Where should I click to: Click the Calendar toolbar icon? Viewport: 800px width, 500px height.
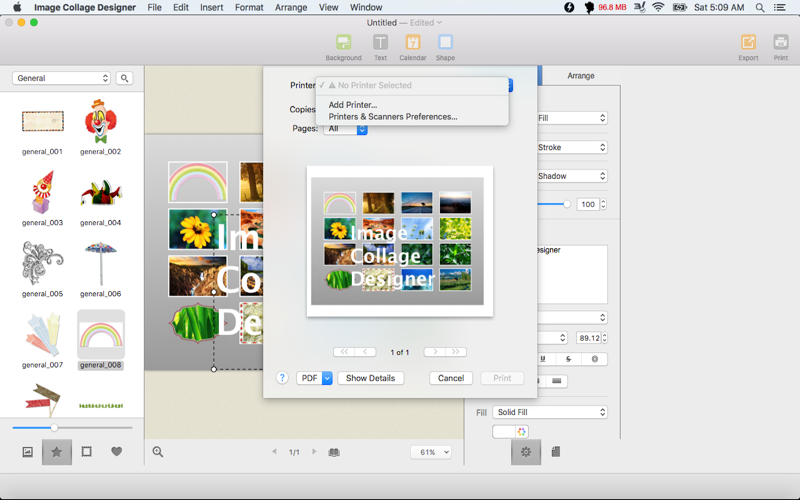click(412, 43)
